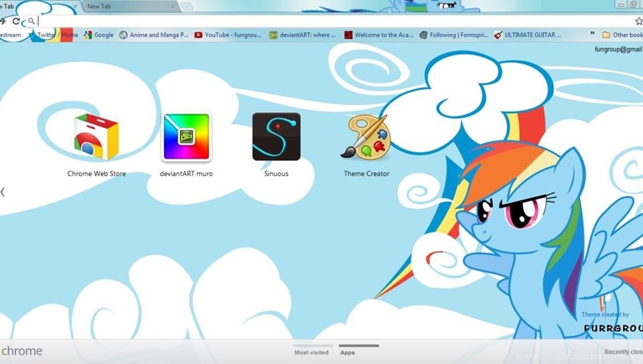The image size is (643, 364).
Task: Open the ULTIMATE GUITAR bookmark
Action: pos(528,35)
